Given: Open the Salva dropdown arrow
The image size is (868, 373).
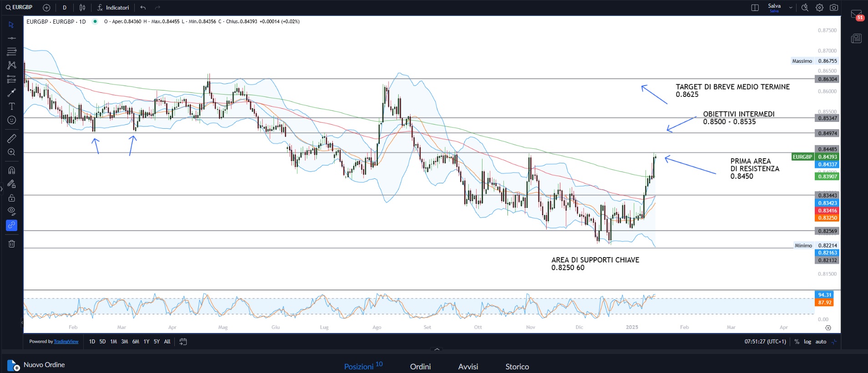Looking at the screenshot, I should 791,8.
